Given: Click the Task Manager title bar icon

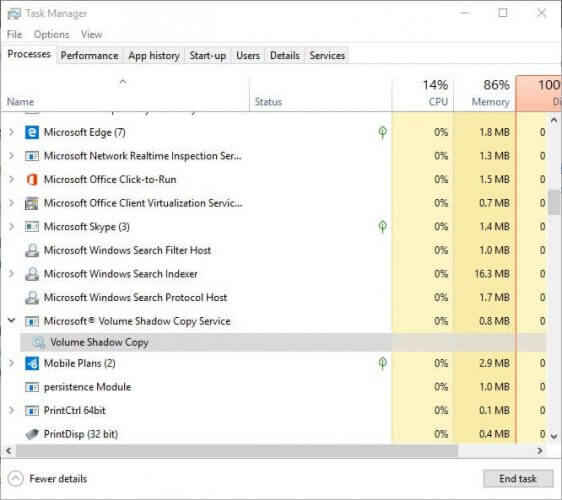Looking at the screenshot, I should coord(14,14).
